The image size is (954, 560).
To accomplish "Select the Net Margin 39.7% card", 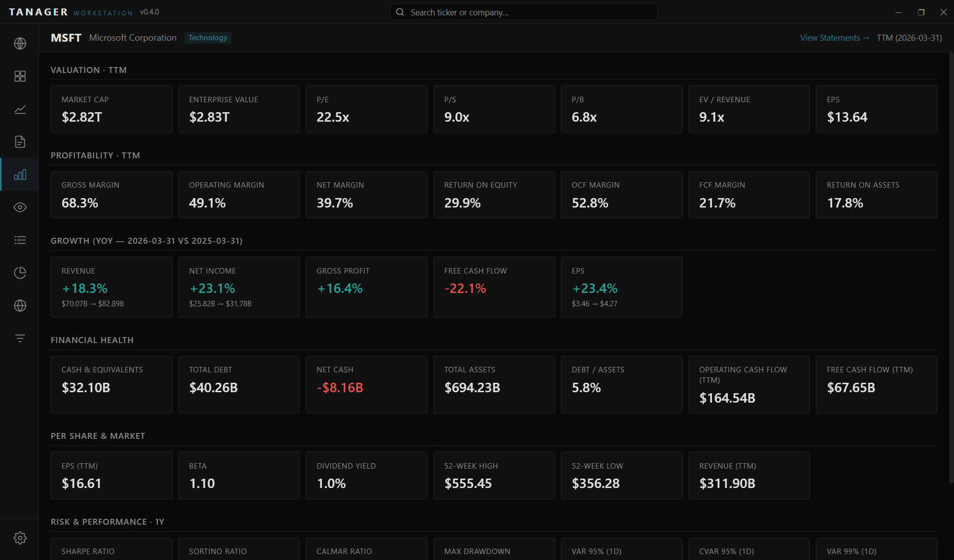I will pos(366,195).
